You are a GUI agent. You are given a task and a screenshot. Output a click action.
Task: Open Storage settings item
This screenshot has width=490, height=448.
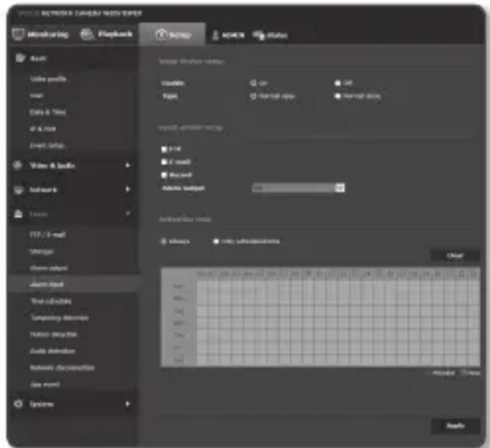coord(42,251)
